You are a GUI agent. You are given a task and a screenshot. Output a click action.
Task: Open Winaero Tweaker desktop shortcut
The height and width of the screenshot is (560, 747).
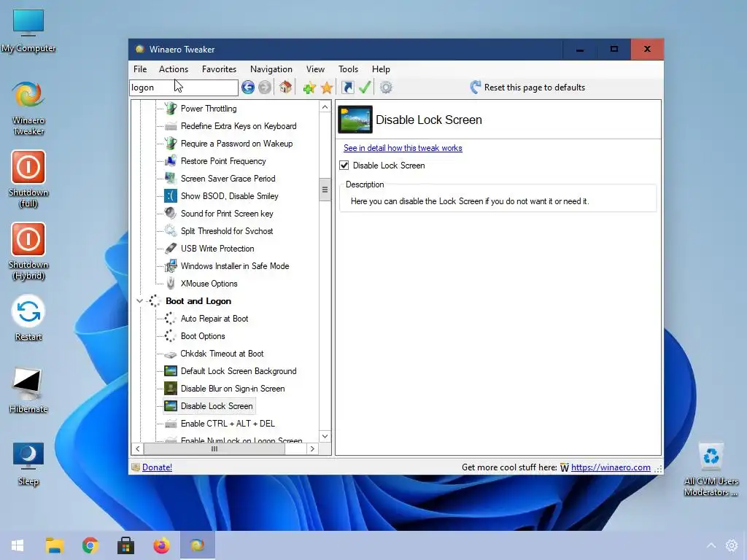(28, 108)
